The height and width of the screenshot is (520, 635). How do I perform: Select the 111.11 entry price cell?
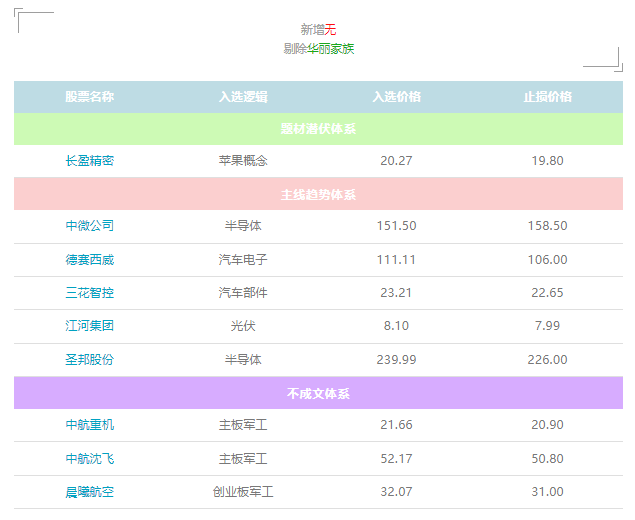pos(396,260)
